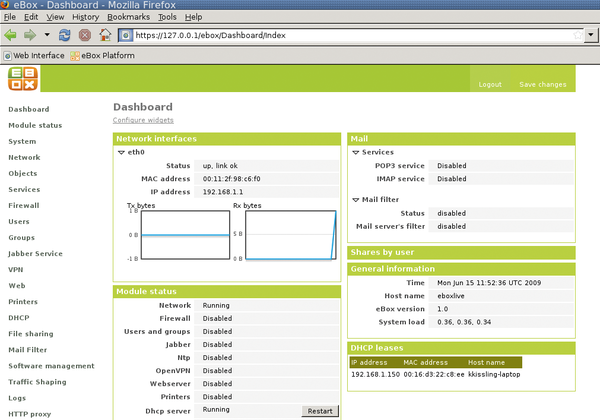This screenshot has width=600, height=420.
Task: Restart the Dhcp server module
Action: pos(320,410)
